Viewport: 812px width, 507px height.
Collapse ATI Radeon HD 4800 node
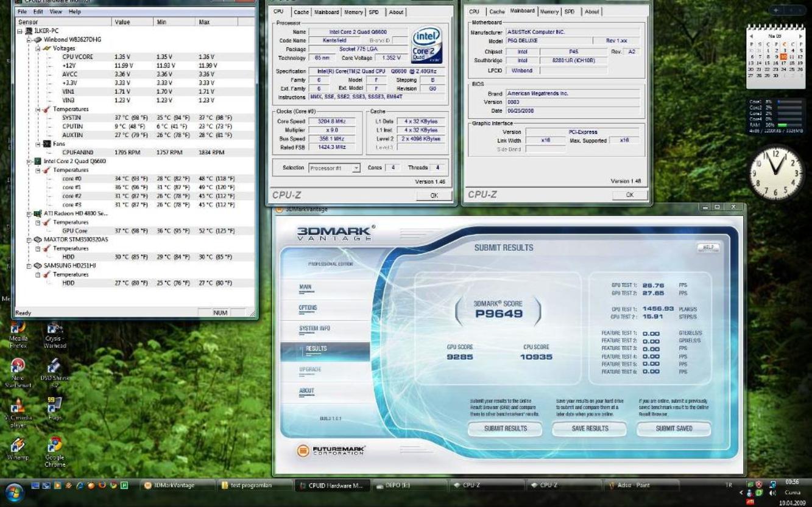pyautogui.click(x=29, y=214)
